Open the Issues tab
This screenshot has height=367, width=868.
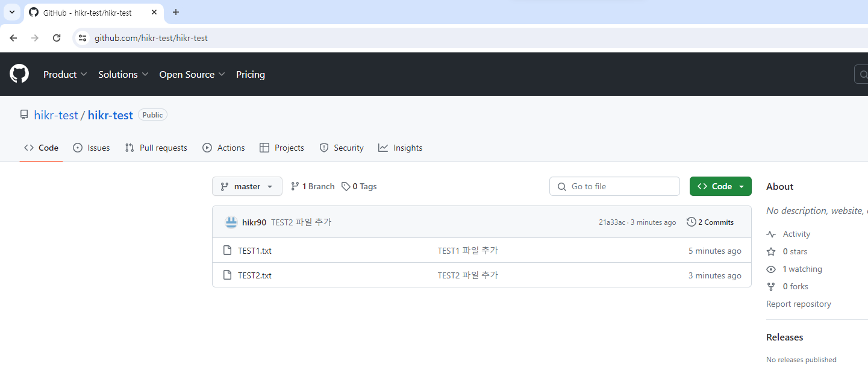tap(92, 148)
